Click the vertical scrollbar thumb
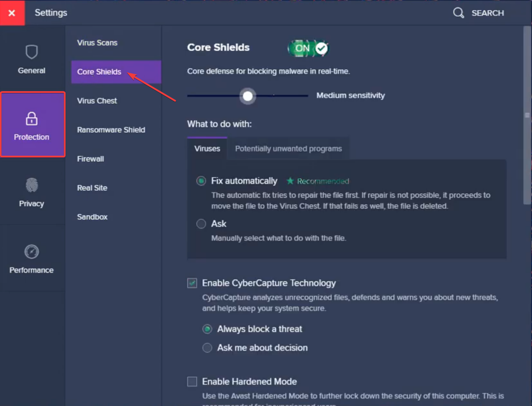This screenshot has width=532, height=406. tap(527, 115)
